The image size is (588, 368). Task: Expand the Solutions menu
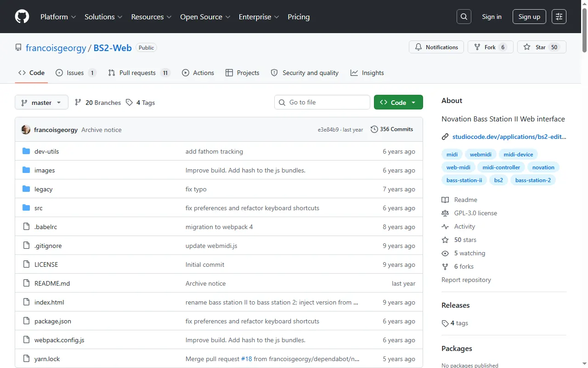[103, 17]
